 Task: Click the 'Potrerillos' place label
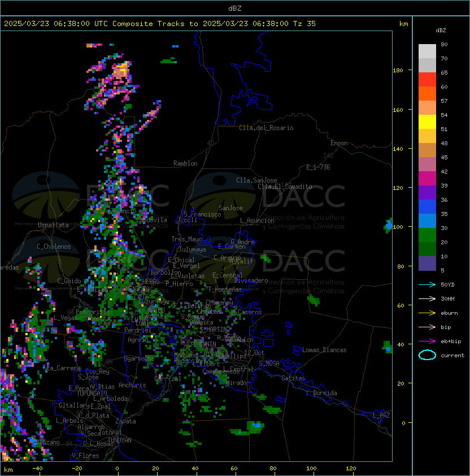click(x=94, y=312)
